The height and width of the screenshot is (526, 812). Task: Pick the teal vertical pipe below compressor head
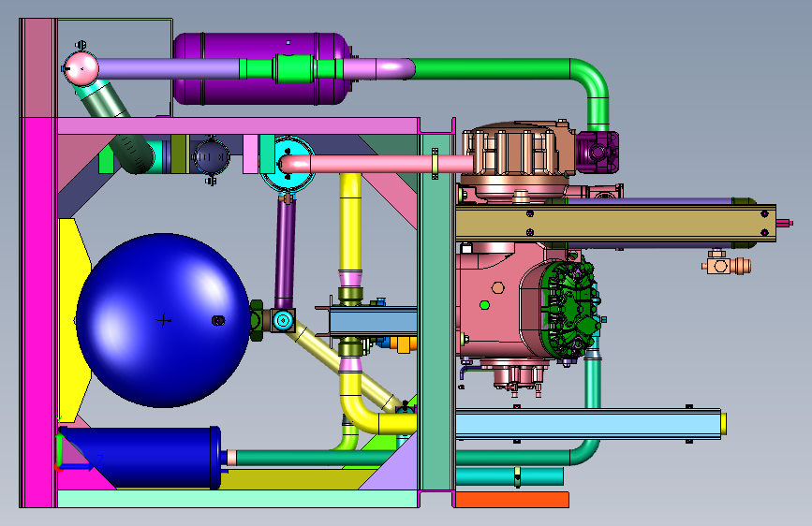(594, 382)
